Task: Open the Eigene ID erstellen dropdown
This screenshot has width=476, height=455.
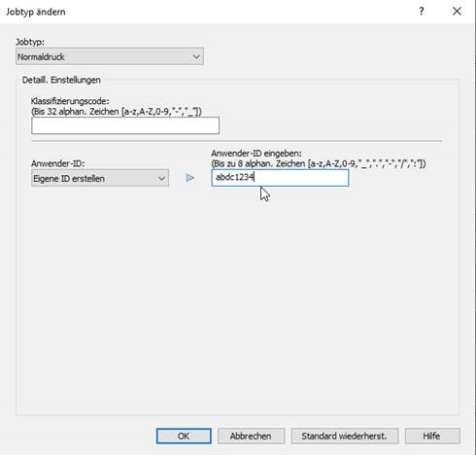Action: 100,178
